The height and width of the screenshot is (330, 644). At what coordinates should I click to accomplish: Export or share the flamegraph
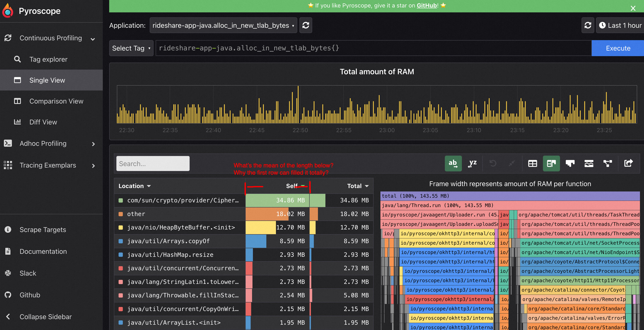coord(628,163)
